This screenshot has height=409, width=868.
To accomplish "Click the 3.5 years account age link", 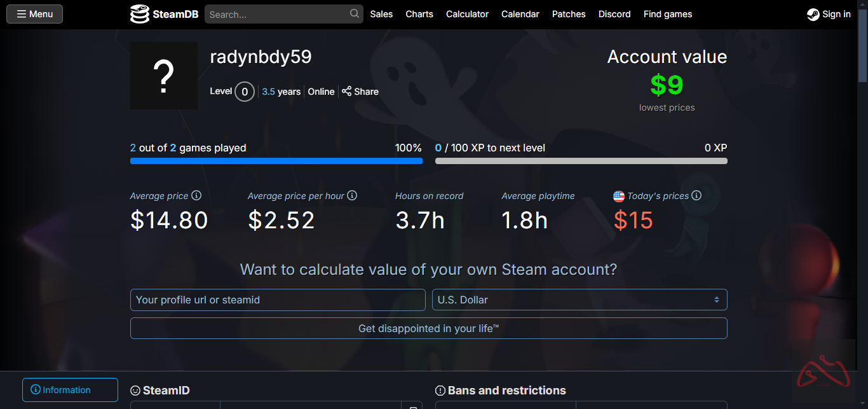I will pyautogui.click(x=281, y=92).
